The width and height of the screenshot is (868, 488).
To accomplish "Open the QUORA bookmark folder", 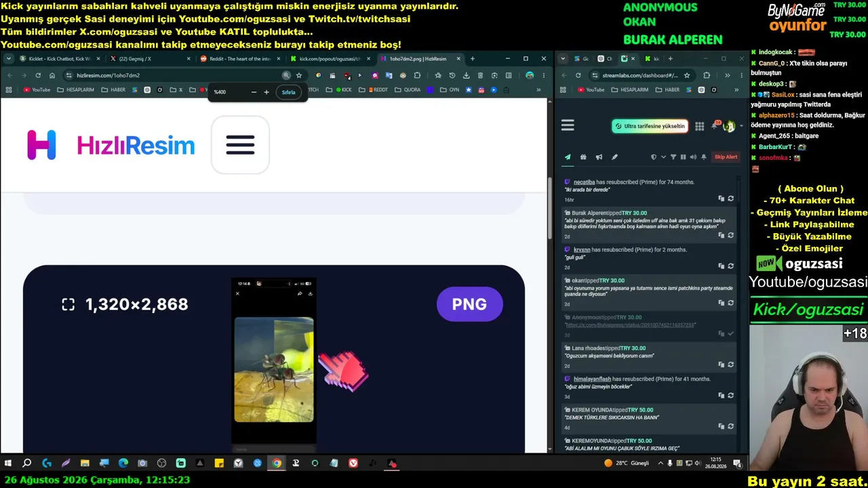I will (408, 90).
